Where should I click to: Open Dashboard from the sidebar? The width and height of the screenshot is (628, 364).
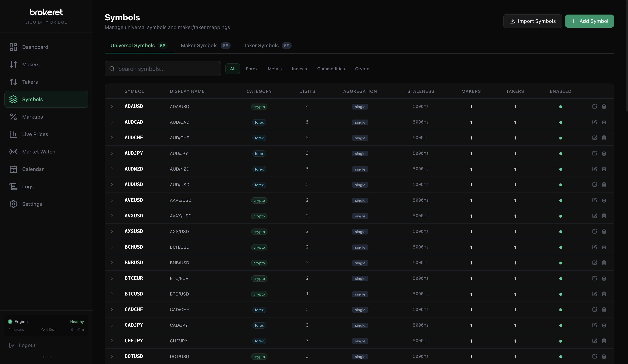point(35,47)
